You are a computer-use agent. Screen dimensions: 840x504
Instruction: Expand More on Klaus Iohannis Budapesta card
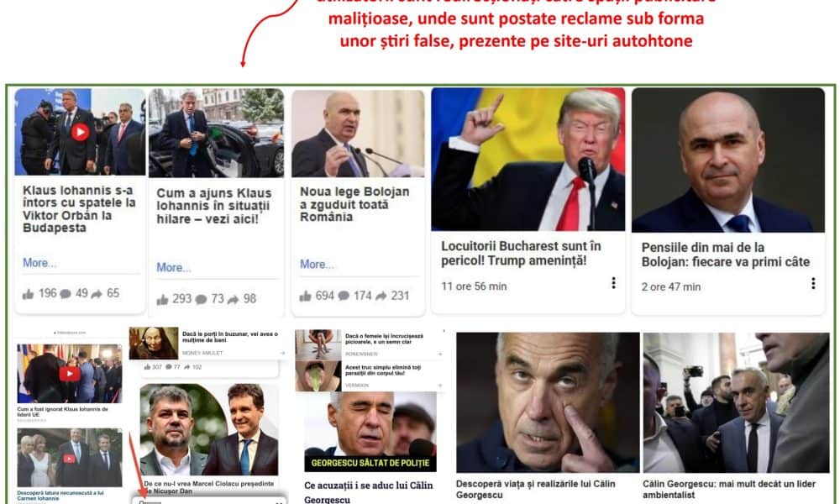click(39, 263)
